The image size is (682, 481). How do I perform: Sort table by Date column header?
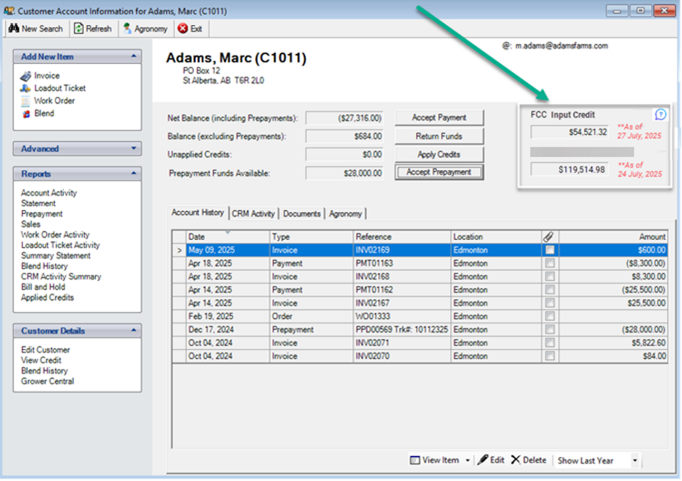228,237
